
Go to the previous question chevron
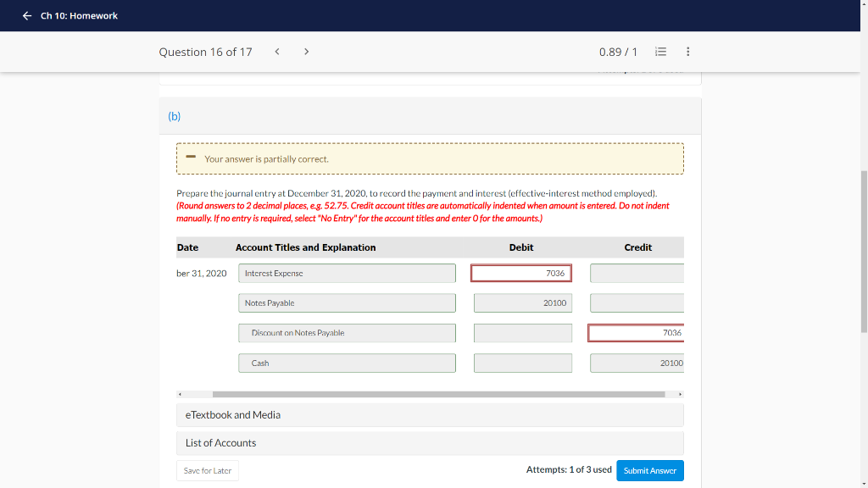coord(277,52)
